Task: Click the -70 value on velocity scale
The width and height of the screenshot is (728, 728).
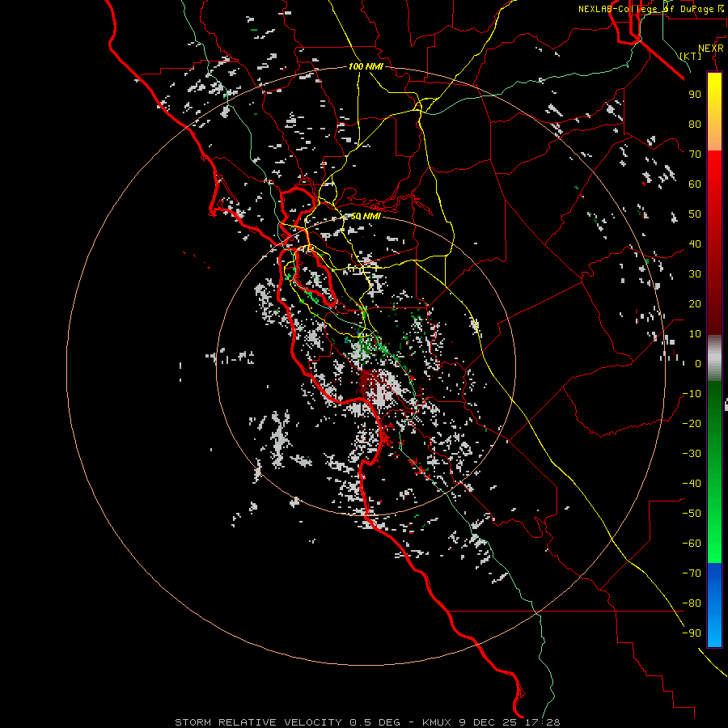Action: pyautogui.click(x=692, y=574)
